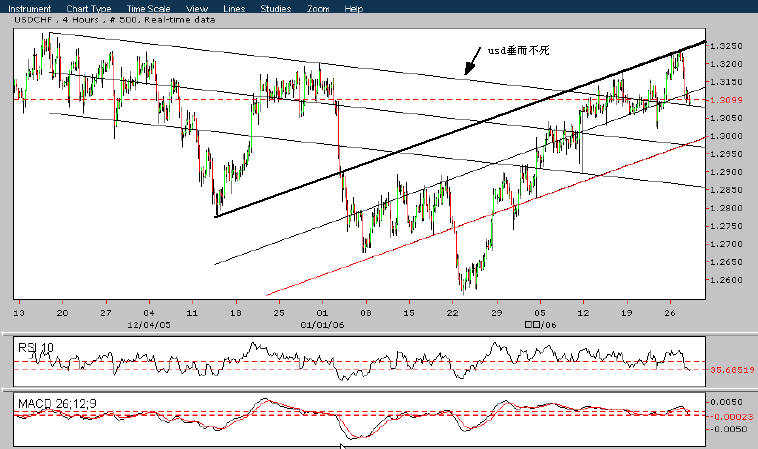Click the 1.3000 price axis label
This screenshot has width=758, height=449.
(726, 136)
